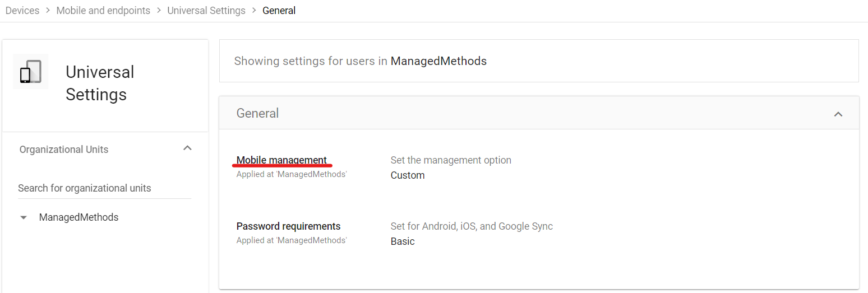The height and width of the screenshot is (293, 868).
Task: Open the Password requirements setting
Action: (288, 226)
